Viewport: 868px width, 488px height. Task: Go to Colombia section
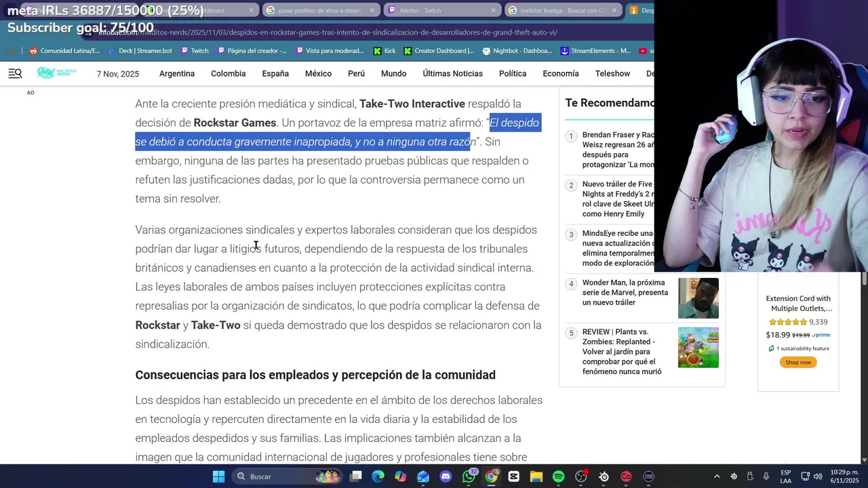pyautogui.click(x=228, y=73)
